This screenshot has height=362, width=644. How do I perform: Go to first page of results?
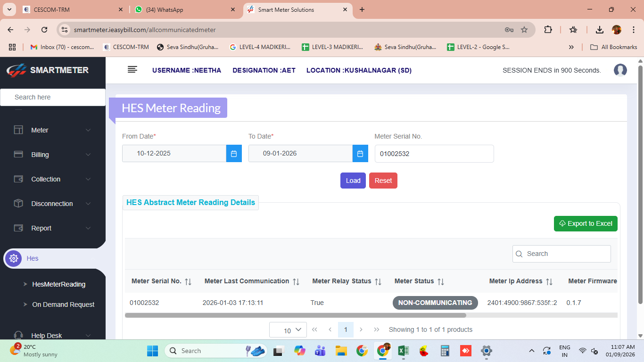coord(314,329)
